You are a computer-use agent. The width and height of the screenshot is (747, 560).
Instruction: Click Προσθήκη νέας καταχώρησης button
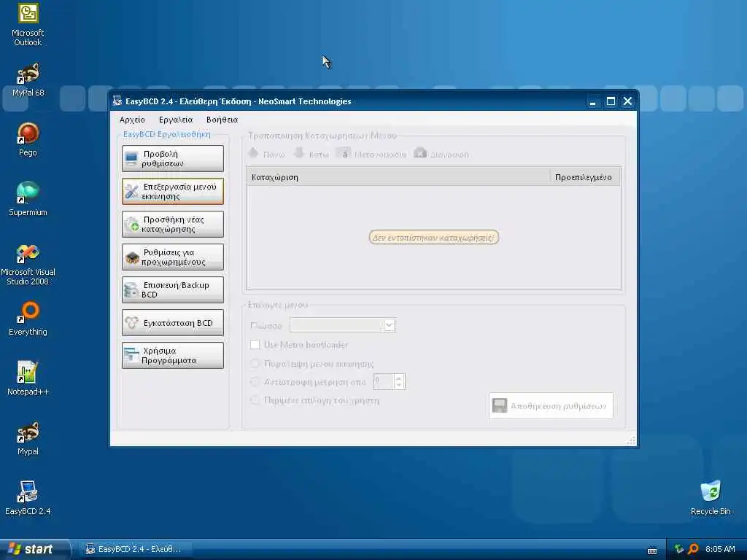click(x=172, y=225)
